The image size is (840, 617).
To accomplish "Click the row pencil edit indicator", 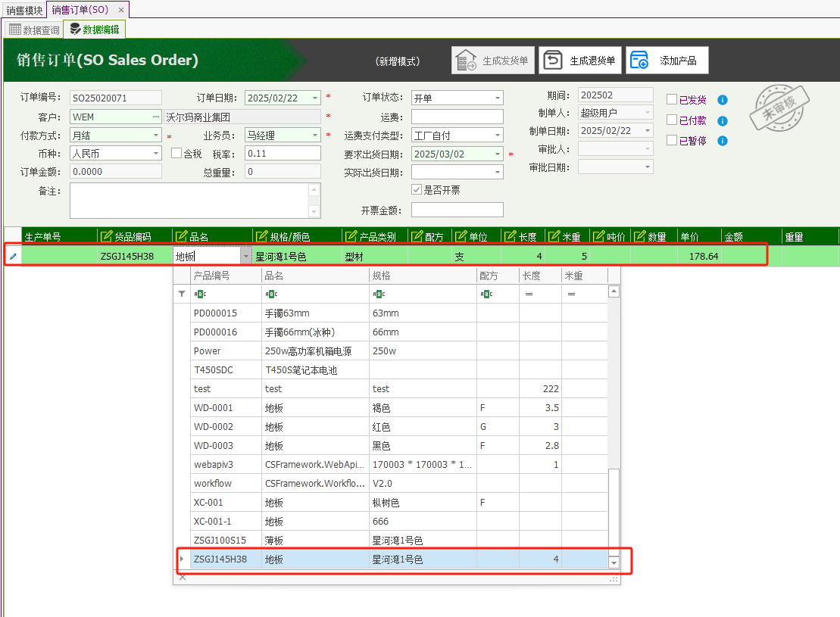I will (13, 256).
